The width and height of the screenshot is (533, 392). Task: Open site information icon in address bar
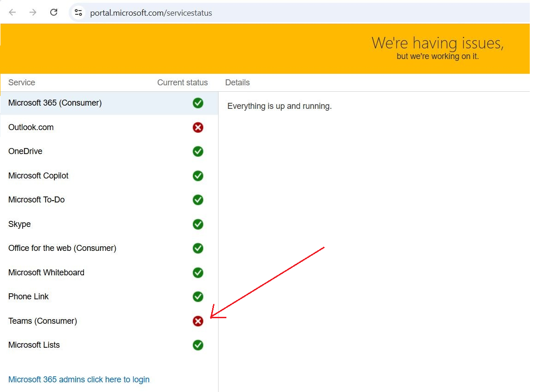78,12
